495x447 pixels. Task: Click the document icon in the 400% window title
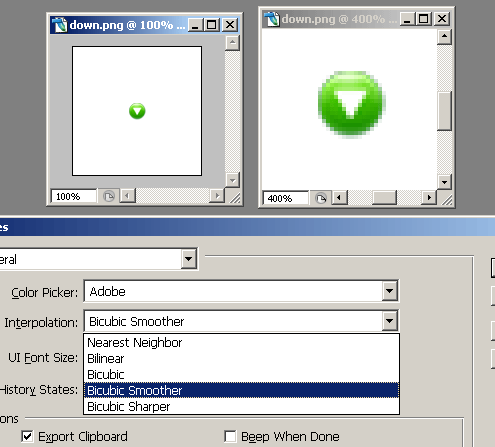point(272,19)
